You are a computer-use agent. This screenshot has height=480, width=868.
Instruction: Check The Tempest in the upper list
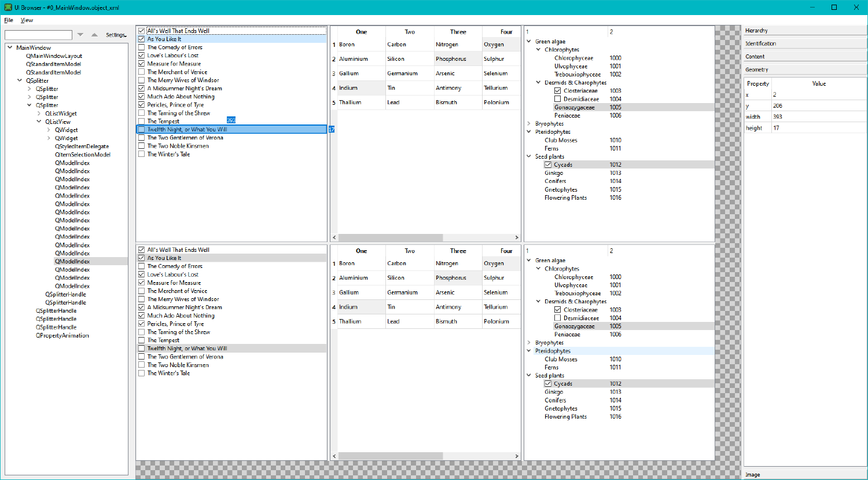142,122
